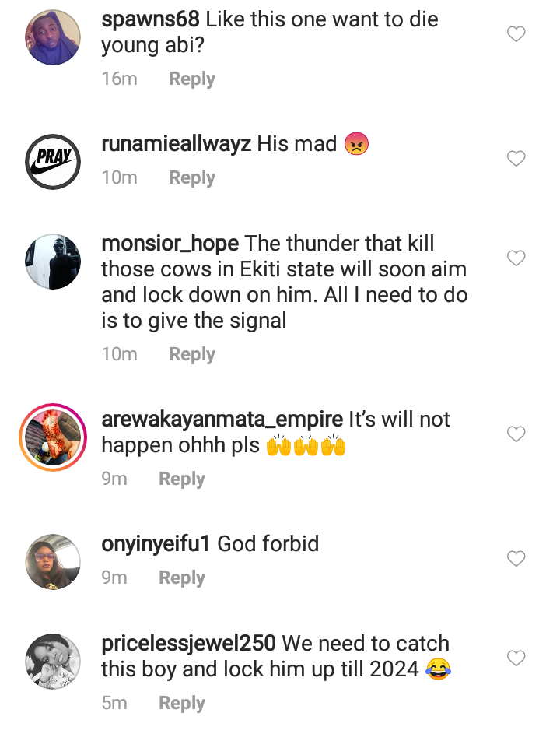The height and width of the screenshot is (748, 560).
Task: Like pricelessjewel250's comment
Action: (516, 658)
